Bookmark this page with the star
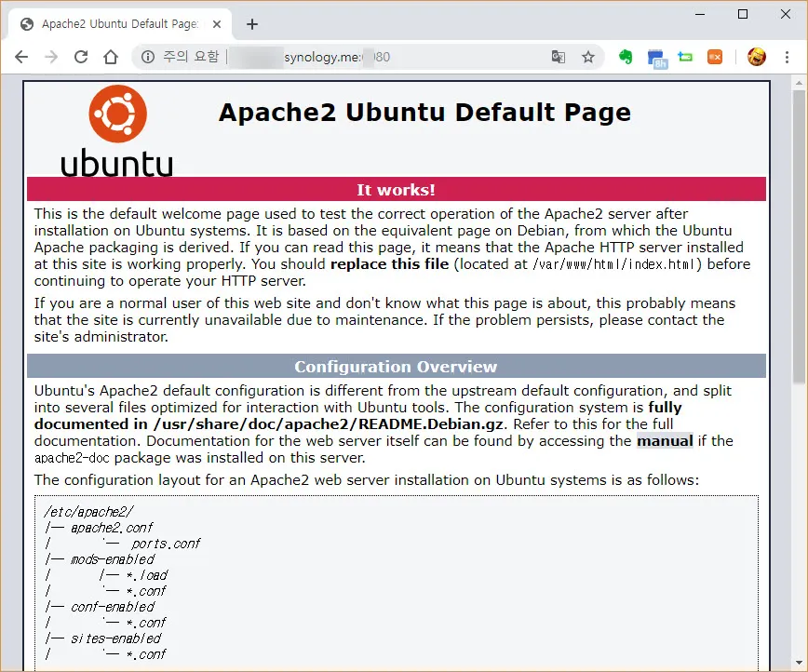This screenshot has height=672, width=808. coord(588,57)
